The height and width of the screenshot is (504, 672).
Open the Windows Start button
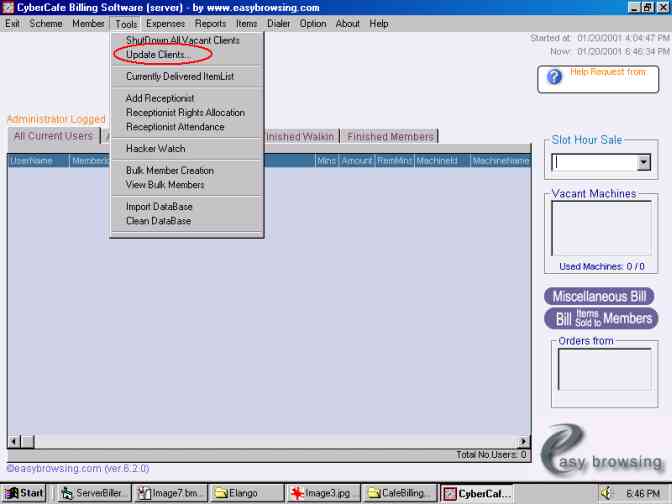(x=25, y=493)
